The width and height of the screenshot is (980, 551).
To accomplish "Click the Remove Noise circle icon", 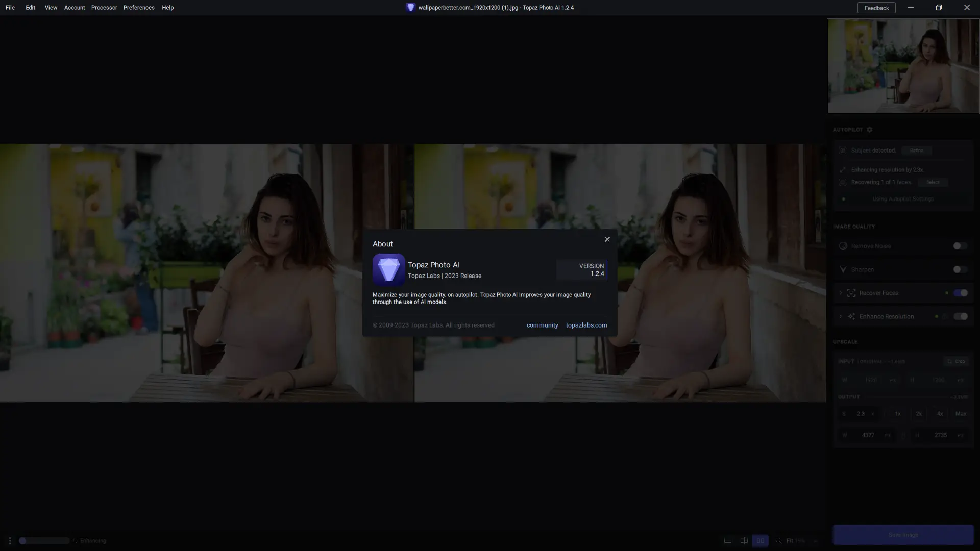I will tap(843, 246).
